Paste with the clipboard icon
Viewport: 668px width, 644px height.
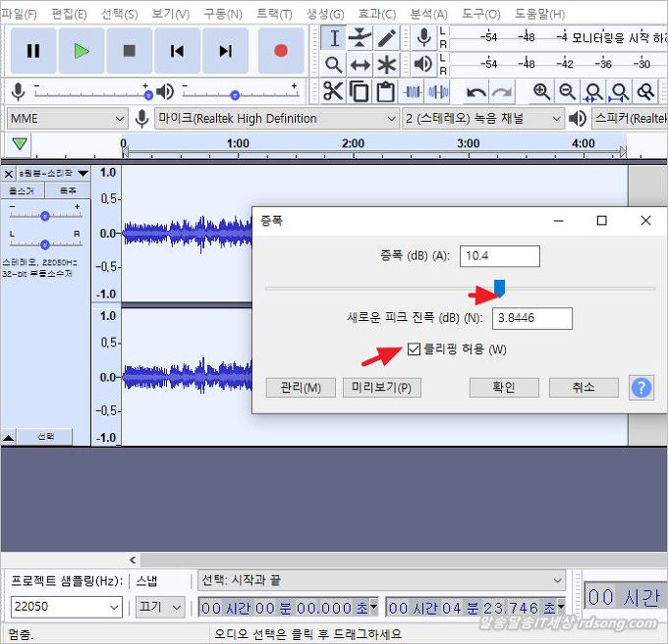tap(385, 91)
